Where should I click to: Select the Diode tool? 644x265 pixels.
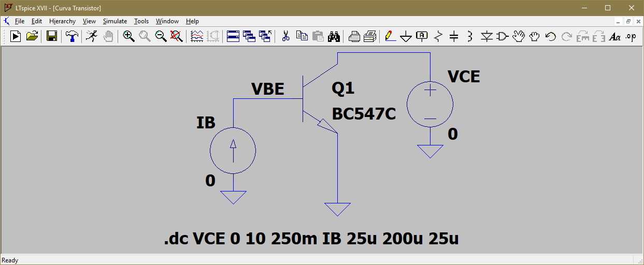[x=486, y=36]
